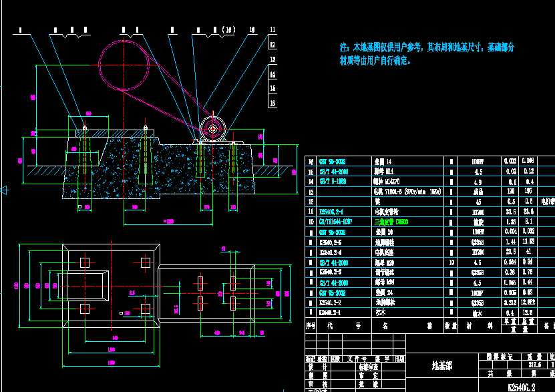The width and height of the screenshot is (555, 392).
Task: Select balloon number "14" in the label column
Action: coord(272,74)
